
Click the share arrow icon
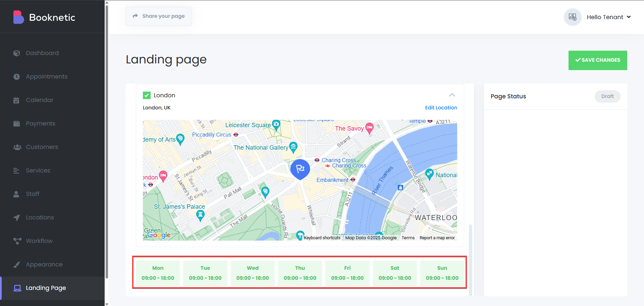pos(136,16)
